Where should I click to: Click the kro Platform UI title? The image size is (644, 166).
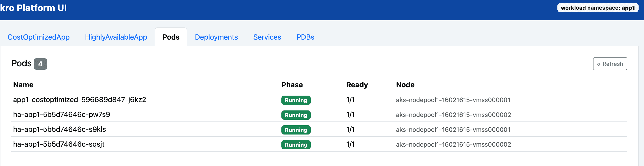click(x=34, y=8)
